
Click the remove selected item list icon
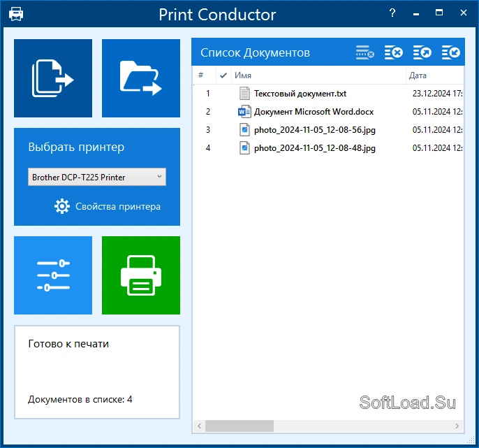tap(364, 52)
